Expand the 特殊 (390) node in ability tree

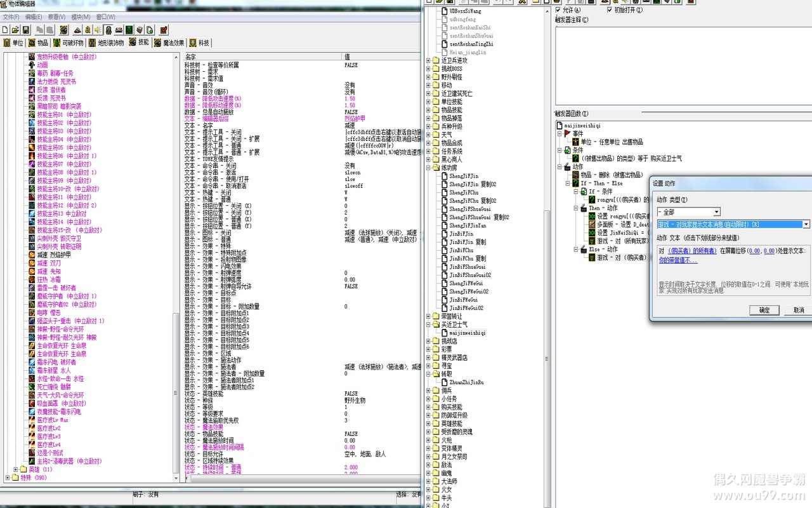(7, 478)
